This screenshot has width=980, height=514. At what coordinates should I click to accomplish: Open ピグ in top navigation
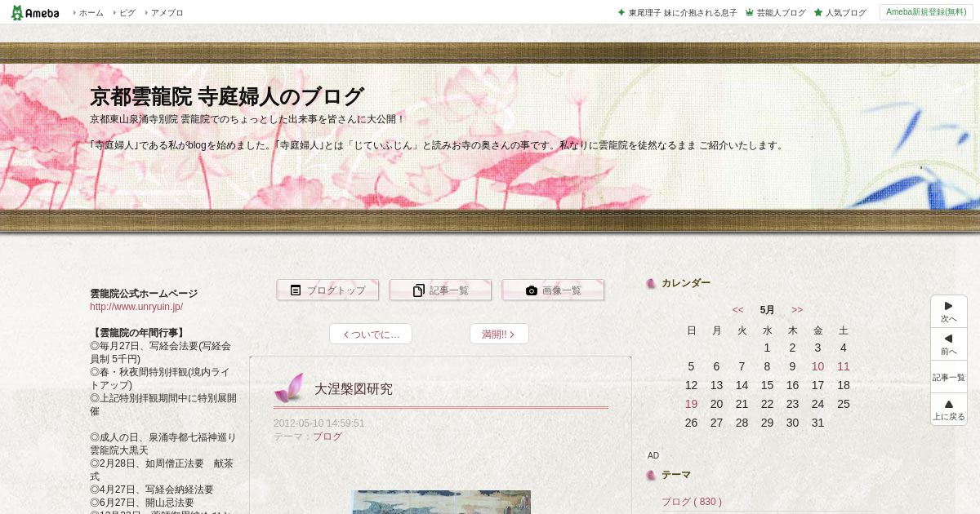[127, 13]
